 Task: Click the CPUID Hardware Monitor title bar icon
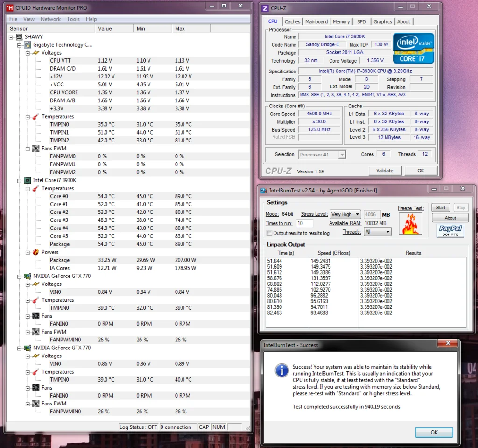10,8
